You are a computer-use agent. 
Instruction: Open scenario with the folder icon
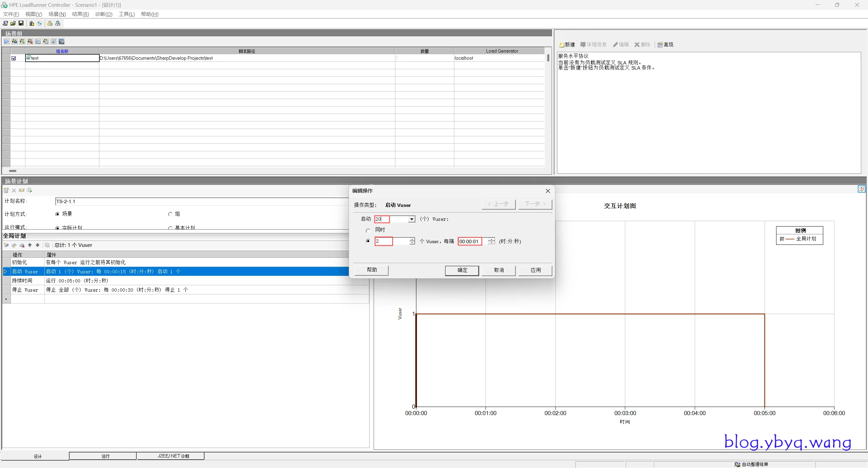(x=13, y=23)
